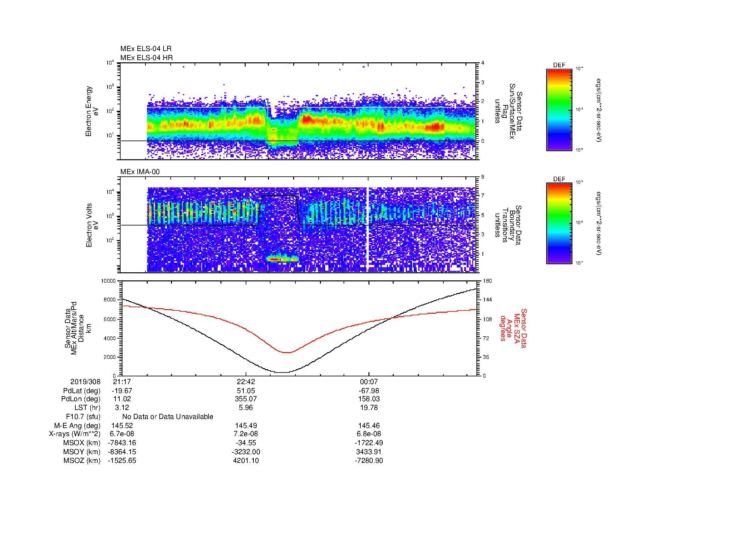Select the "Sun/Surface/MEx Flag" right axis label
Screen dimensions: 756x534
(509, 111)
